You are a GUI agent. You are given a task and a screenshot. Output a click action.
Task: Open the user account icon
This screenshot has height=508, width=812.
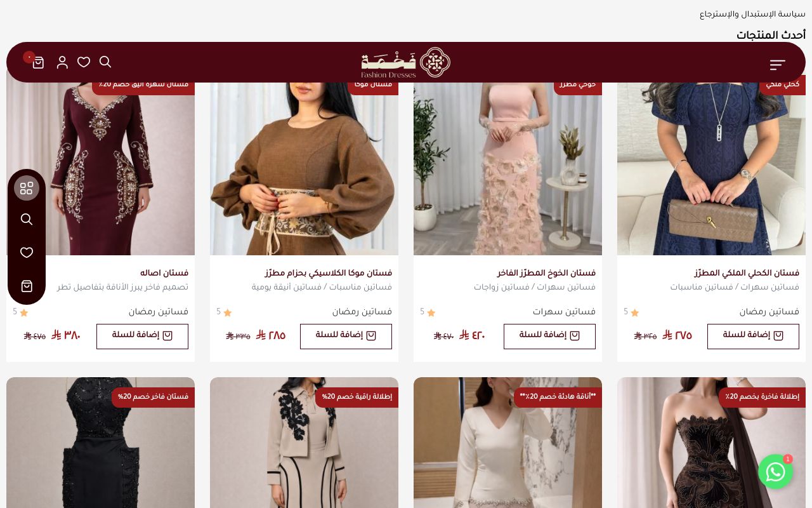point(62,62)
